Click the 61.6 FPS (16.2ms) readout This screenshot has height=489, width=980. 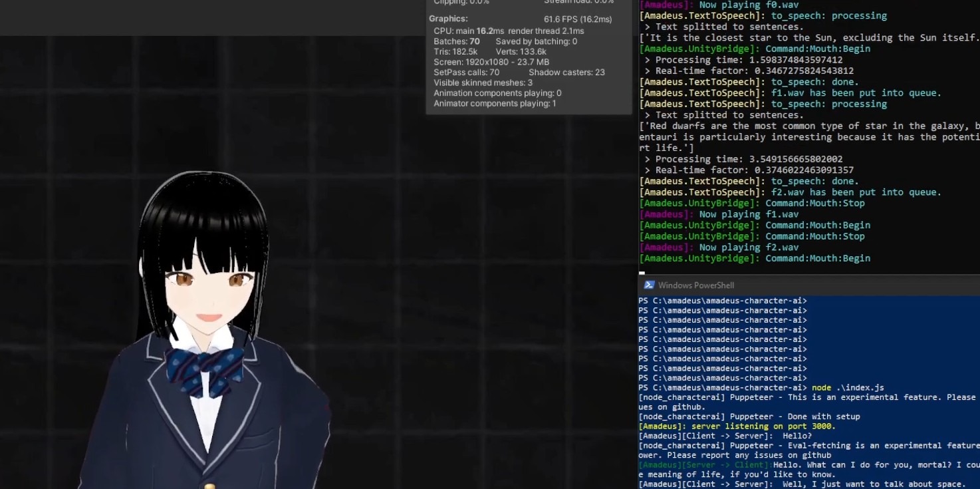point(578,19)
